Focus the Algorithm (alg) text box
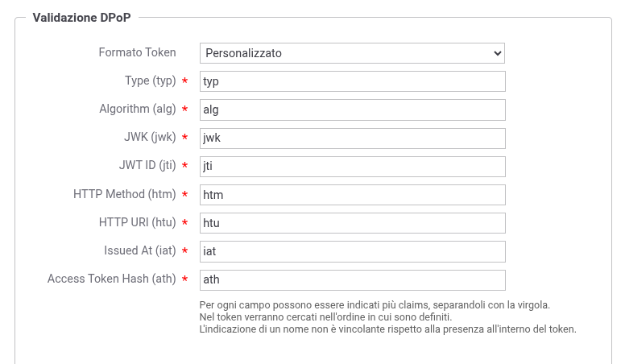Screen dimensions: 621x364 pos(352,110)
